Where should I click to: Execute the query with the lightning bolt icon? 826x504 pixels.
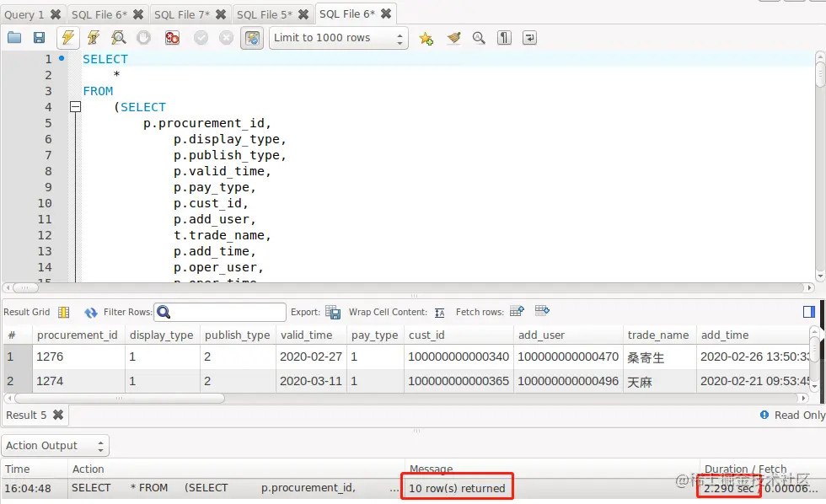click(67, 37)
